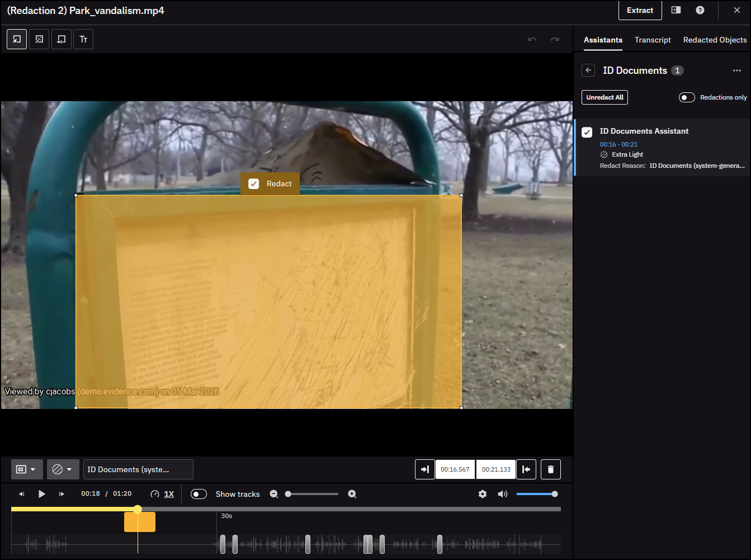Viewport: 751px width, 560px height.
Task: Switch to the Transcript tab
Action: coord(653,40)
